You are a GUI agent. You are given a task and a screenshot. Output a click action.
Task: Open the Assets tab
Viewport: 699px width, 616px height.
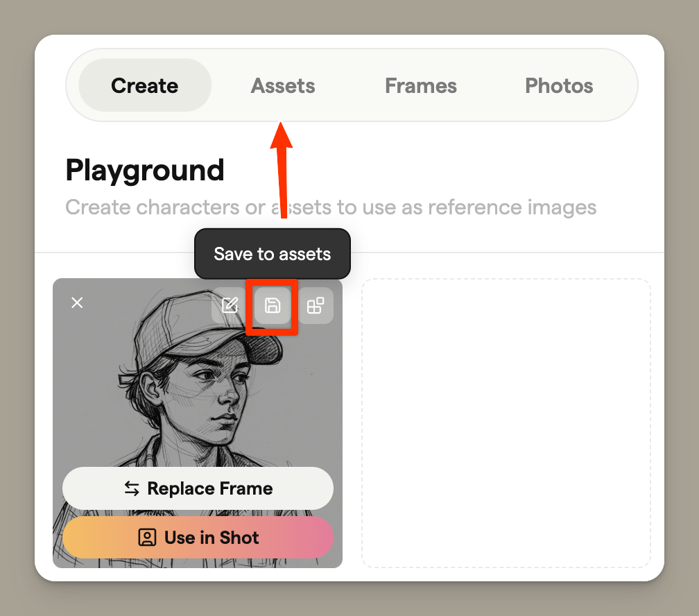point(283,85)
